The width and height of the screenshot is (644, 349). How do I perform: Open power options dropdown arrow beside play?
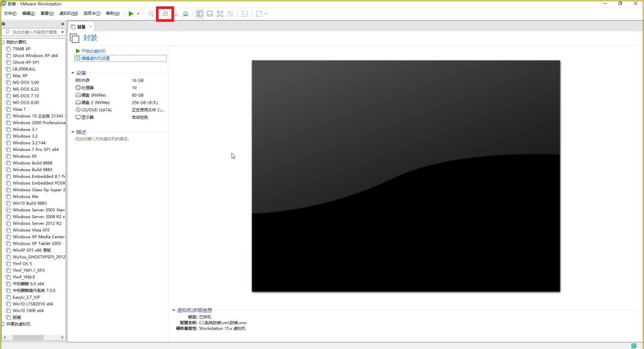(x=138, y=13)
